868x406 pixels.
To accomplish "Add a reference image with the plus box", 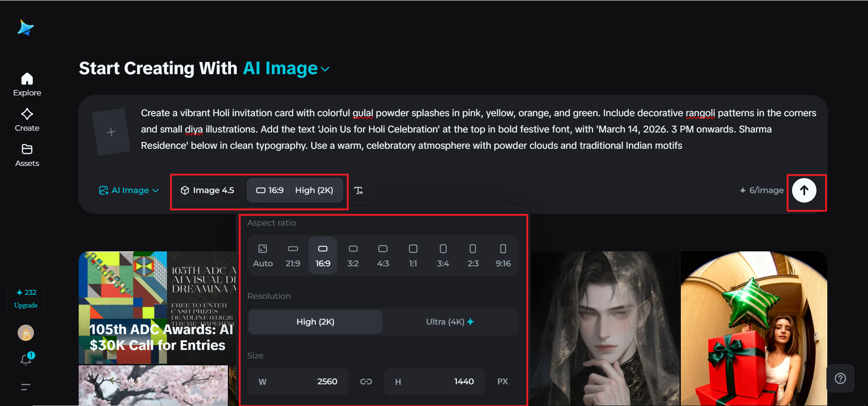I will pos(111,132).
